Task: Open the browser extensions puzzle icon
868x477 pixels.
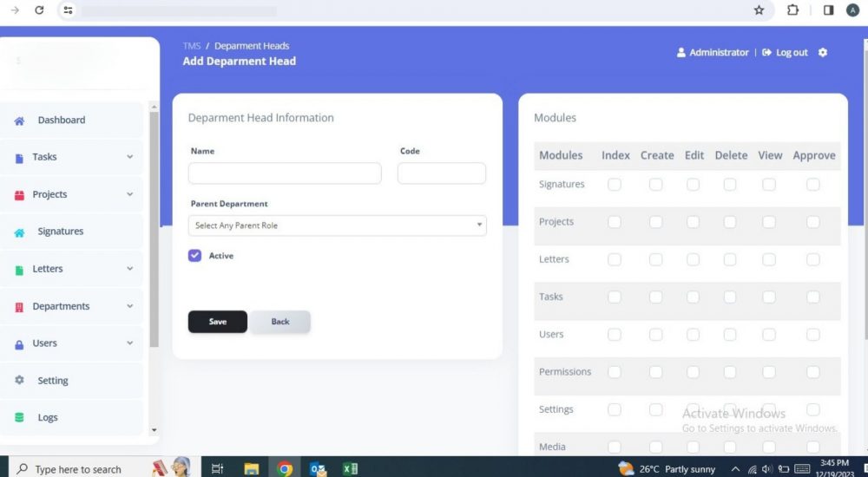Action: click(x=792, y=10)
